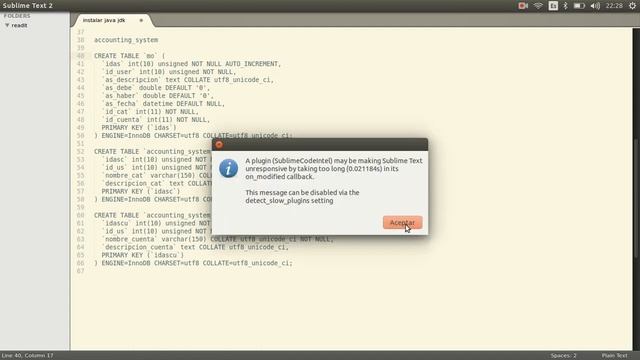Click 'Line 40, Column 17' status text
The width and height of the screenshot is (640, 360).
pos(27,356)
